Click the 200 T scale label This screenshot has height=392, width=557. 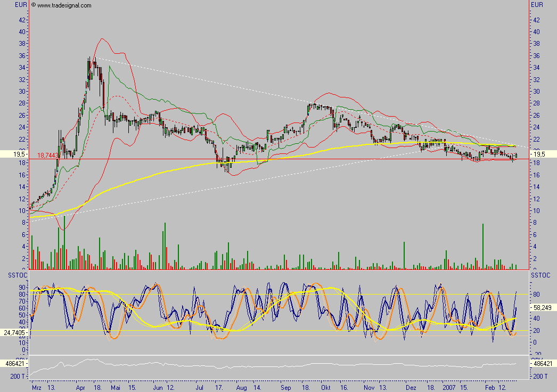pyautogui.click(x=17, y=375)
